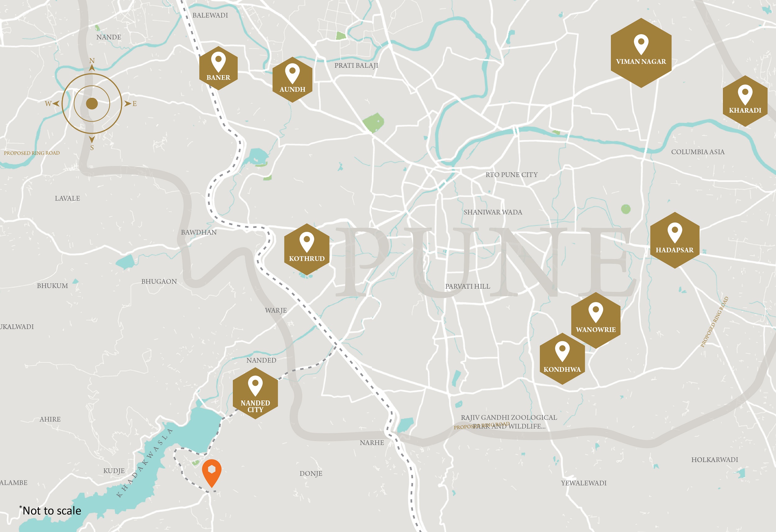Click the Kharadi hexagon pin

(745, 101)
